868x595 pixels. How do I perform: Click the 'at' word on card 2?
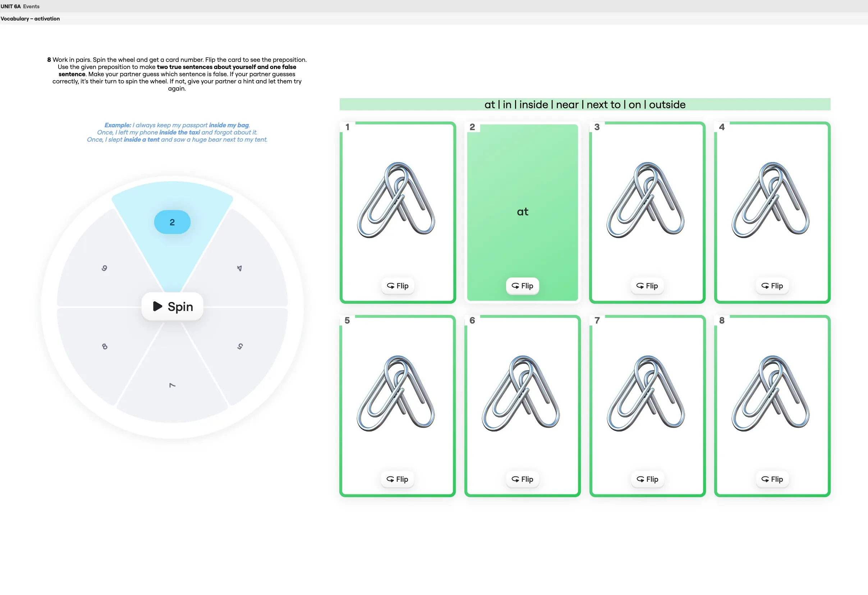tap(523, 212)
